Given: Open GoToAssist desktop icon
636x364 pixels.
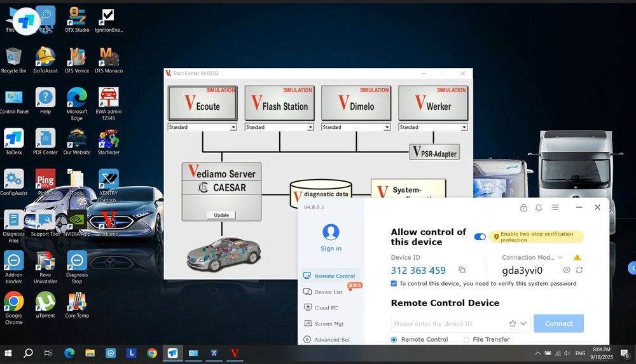Looking at the screenshot, I should click(45, 60).
